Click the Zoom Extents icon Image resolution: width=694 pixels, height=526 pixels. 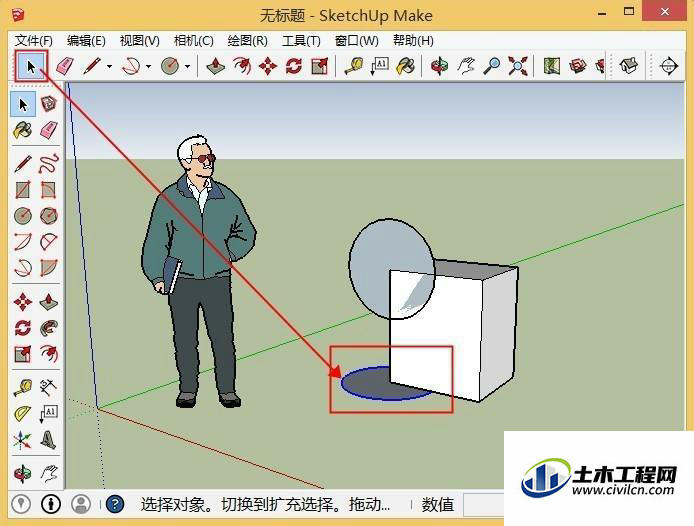tap(517, 66)
